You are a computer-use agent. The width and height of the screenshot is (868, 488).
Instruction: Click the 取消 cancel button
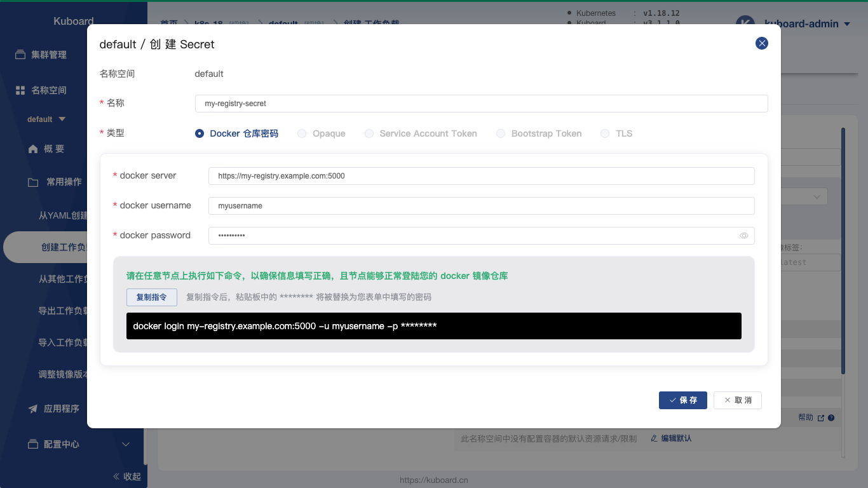tap(738, 400)
